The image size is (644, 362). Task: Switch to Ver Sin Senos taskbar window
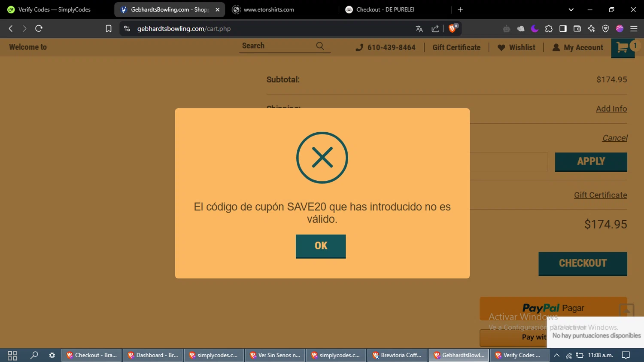click(x=275, y=355)
